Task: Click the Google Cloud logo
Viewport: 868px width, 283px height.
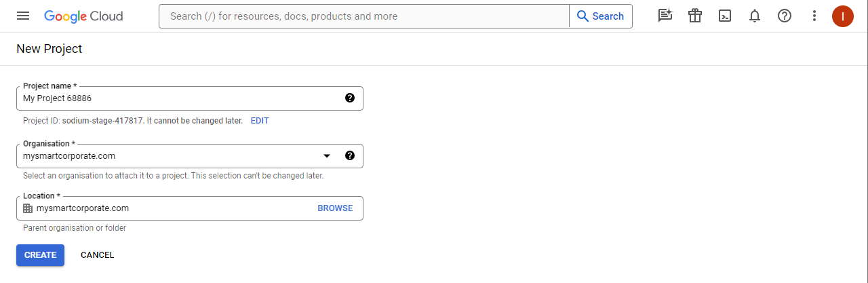Action: pos(83,16)
